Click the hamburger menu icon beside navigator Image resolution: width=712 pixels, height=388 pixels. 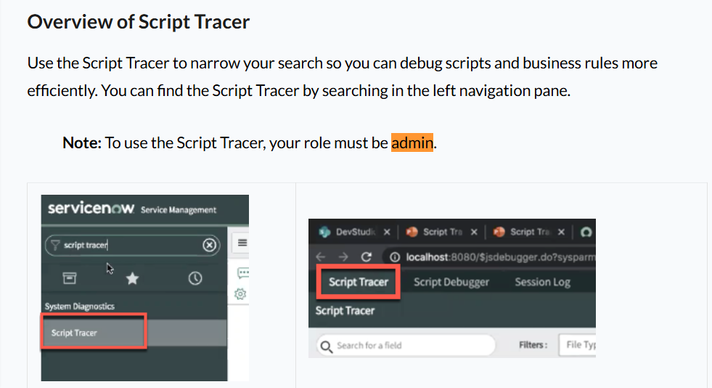tap(242, 243)
